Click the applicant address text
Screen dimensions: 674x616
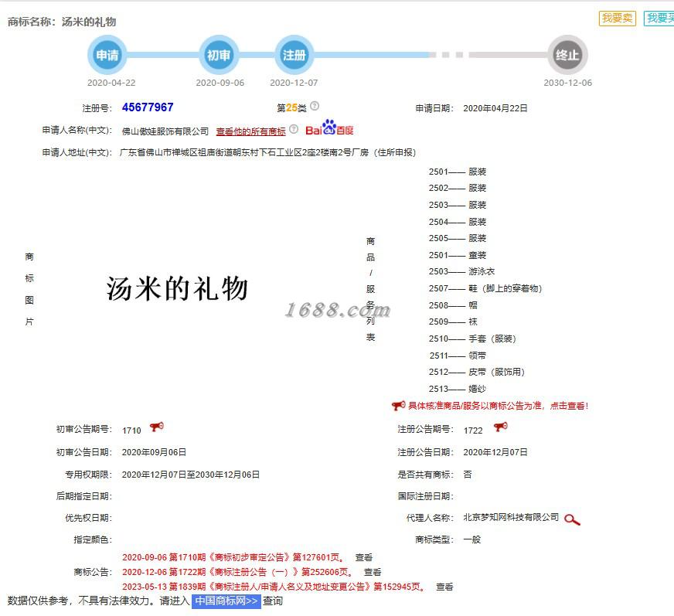pyautogui.click(x=267, y=152)
